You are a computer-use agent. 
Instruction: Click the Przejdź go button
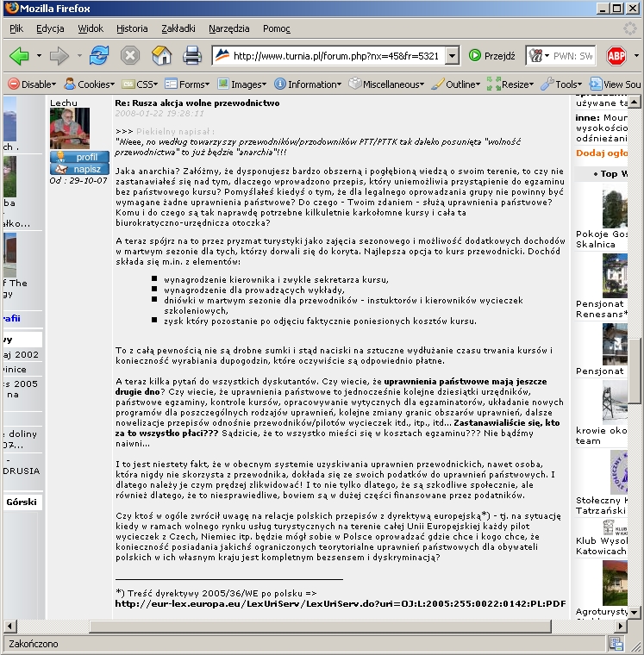point(492,55)
